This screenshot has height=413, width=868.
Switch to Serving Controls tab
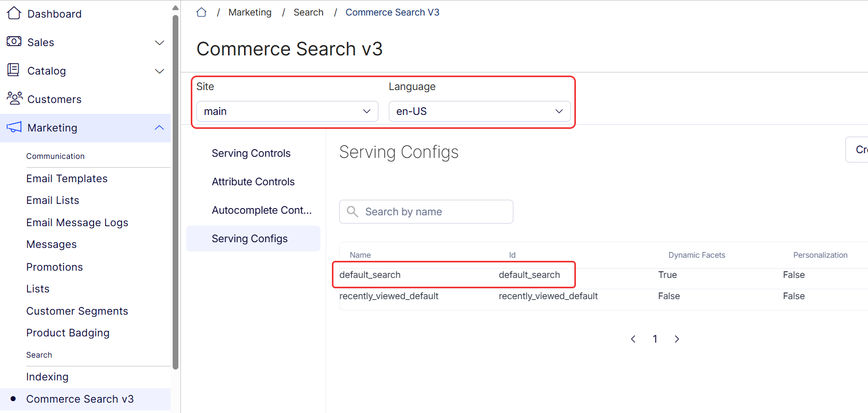pyautogui.click(x=251, y=153)
